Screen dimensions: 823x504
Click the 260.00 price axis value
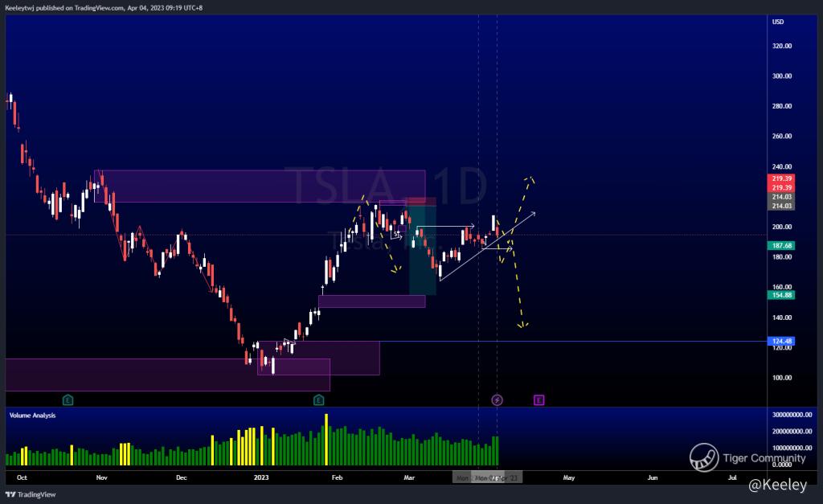coord(781,136)
